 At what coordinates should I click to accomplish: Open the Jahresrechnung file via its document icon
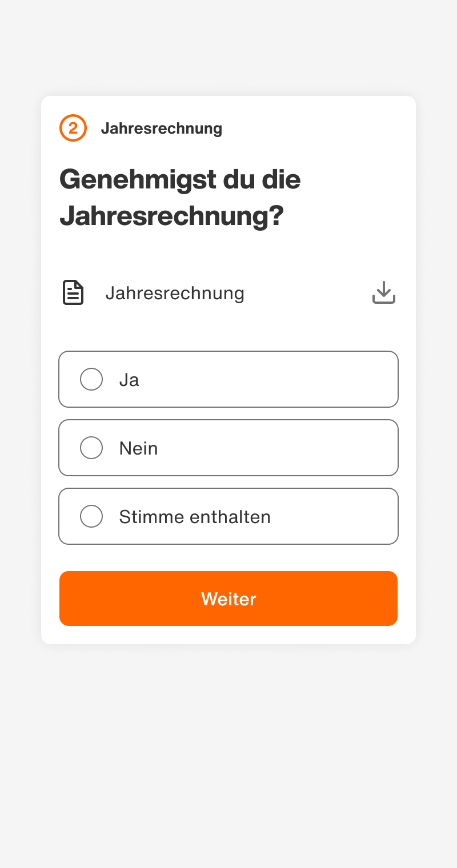point(73,292)
